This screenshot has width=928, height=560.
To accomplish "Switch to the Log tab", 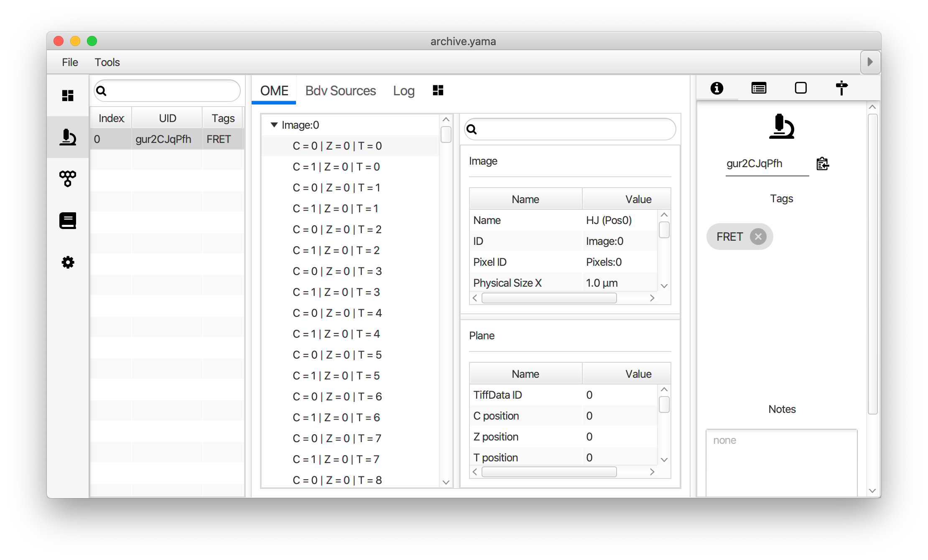I will coord(404,91).
